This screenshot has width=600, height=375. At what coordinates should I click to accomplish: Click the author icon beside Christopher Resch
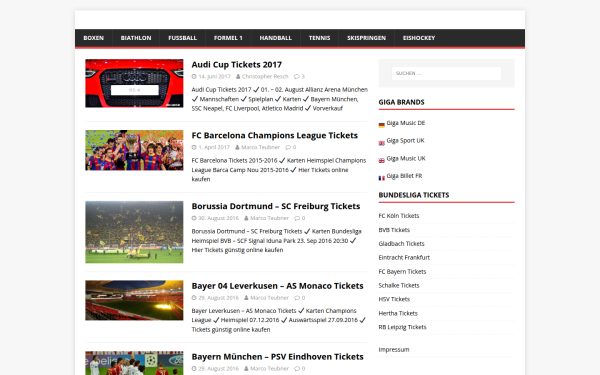(x=238, y=77)
